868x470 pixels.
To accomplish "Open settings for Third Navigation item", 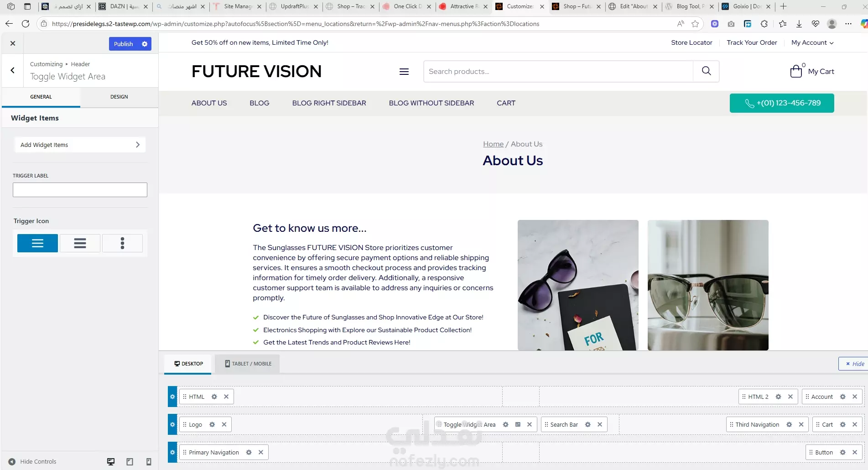I will point(789,424).
